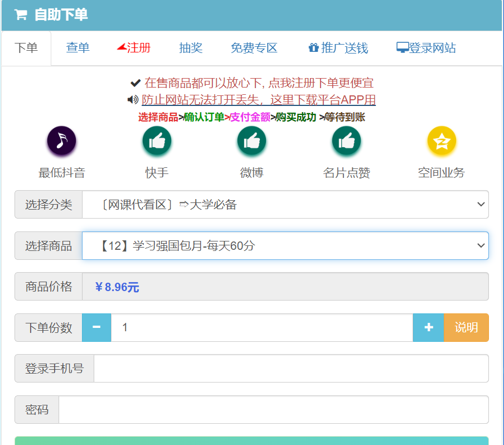Choose the 名片点赞 thumbs-up icon
This screenshot has height=445, width=504.
coord(347,141)
